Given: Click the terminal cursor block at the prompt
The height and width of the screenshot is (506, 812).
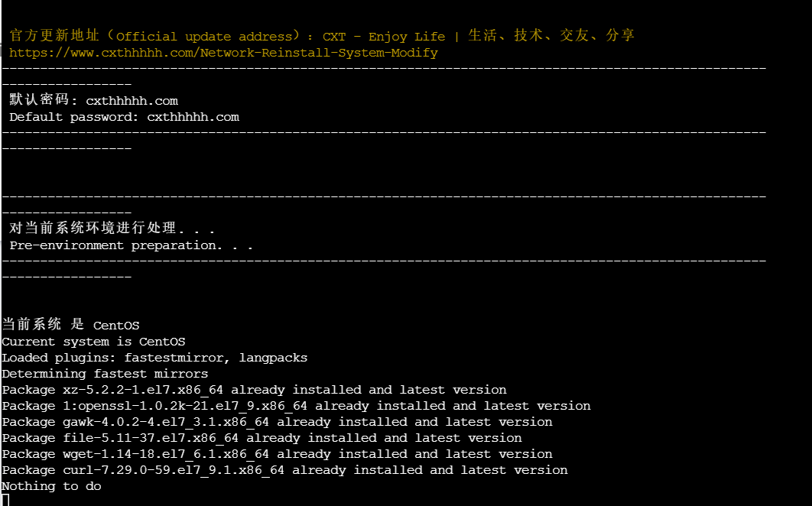Looking at the screenshot, I should click(x=5, y=500).
